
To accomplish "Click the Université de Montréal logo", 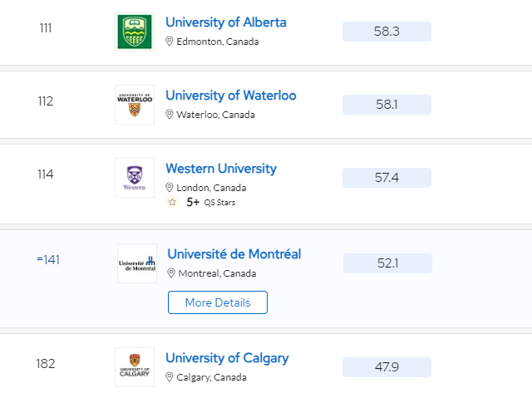I will tap(137, 263).
